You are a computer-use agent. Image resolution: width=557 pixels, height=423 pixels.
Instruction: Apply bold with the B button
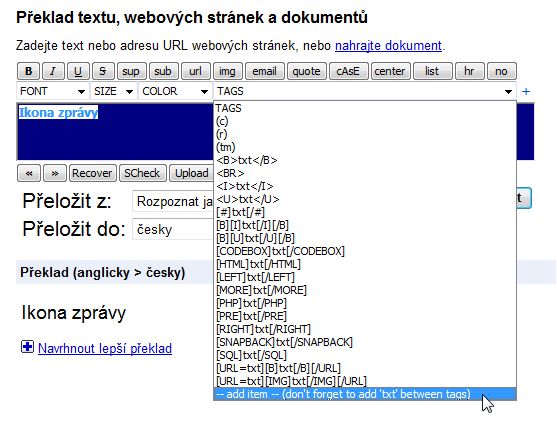coord(29,71)
